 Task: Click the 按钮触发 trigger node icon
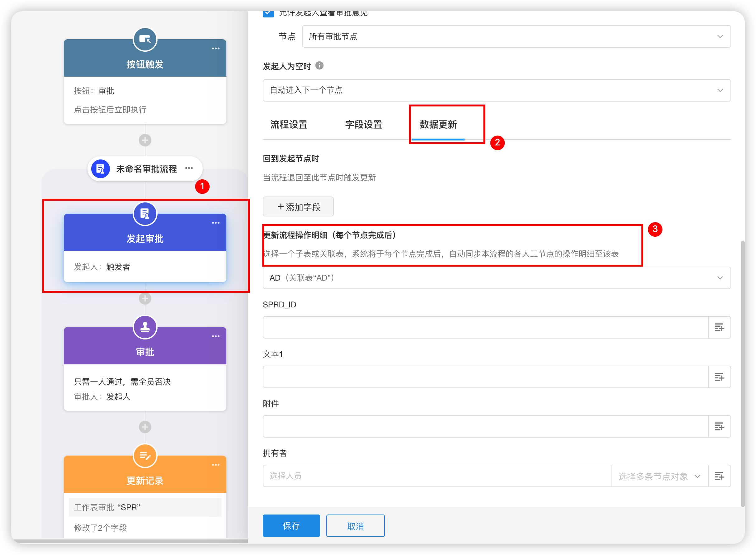point(145,39)
